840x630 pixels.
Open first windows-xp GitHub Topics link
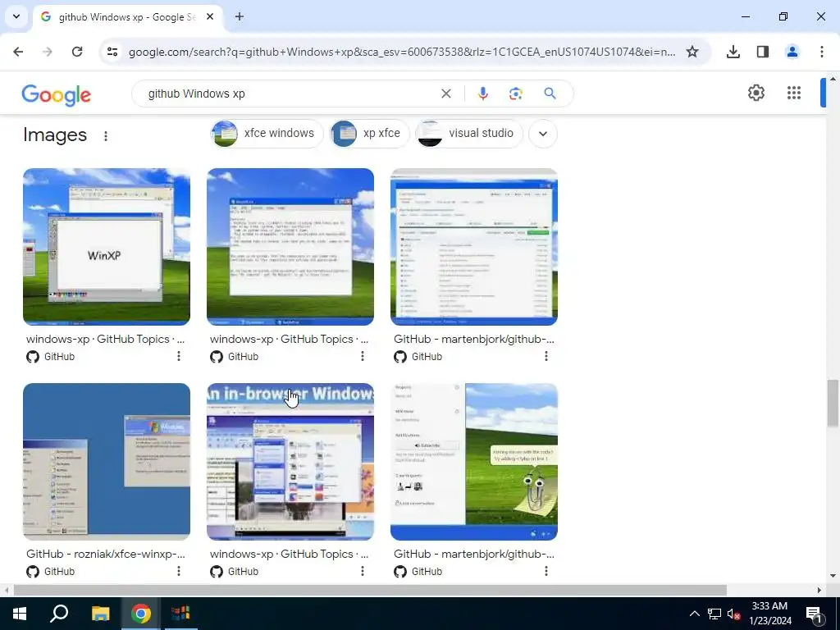pos(106,339)
